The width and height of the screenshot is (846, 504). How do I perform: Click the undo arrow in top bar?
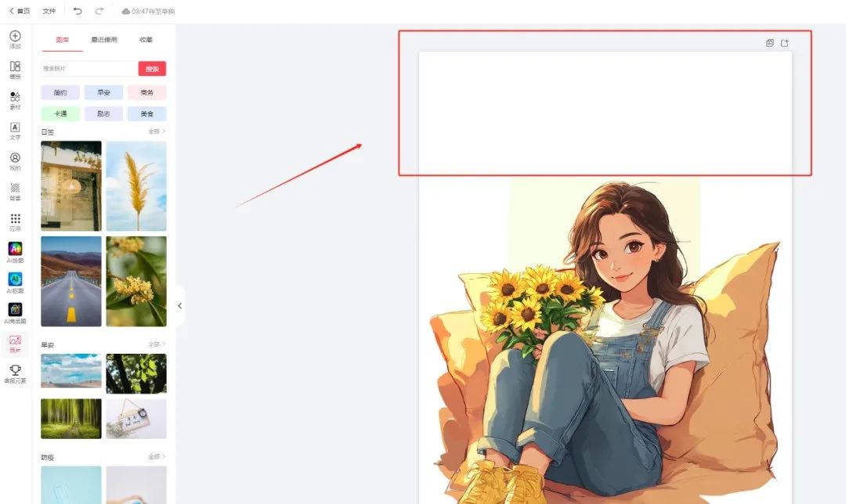78,11
